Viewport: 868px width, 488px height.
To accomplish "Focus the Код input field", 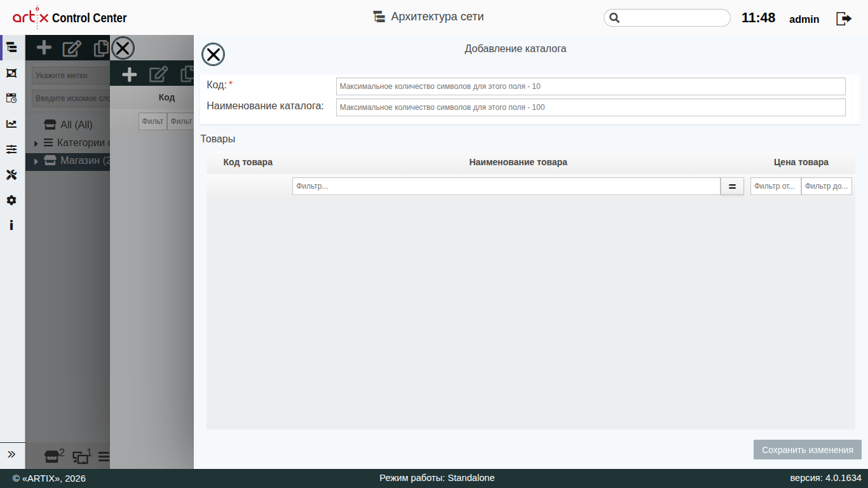I will pyautogui.click(x=591, y=86).
